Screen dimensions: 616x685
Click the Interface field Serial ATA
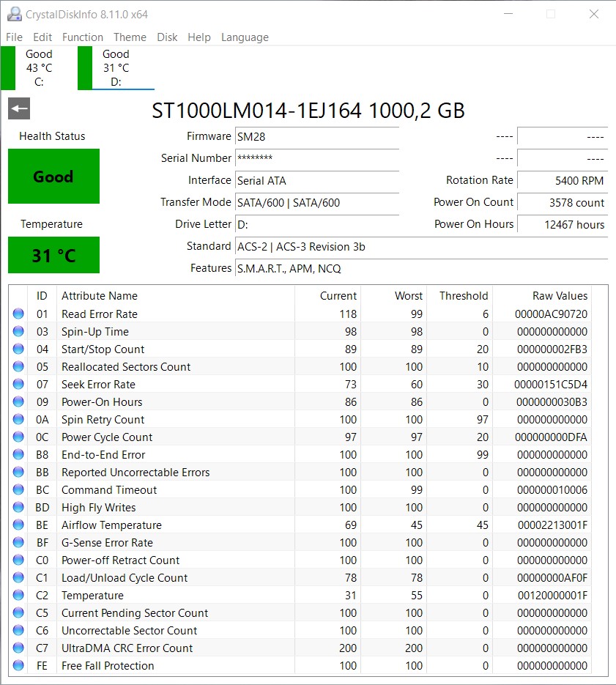point(317,180)
